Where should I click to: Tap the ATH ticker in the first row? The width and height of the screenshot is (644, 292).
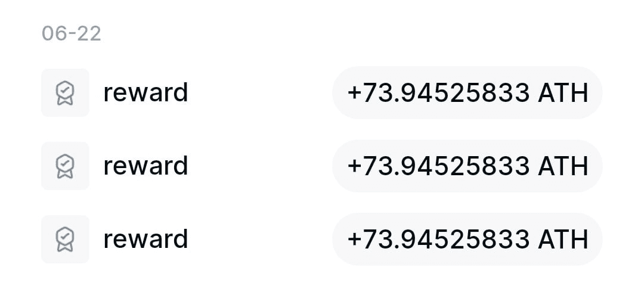pos(563,93)
